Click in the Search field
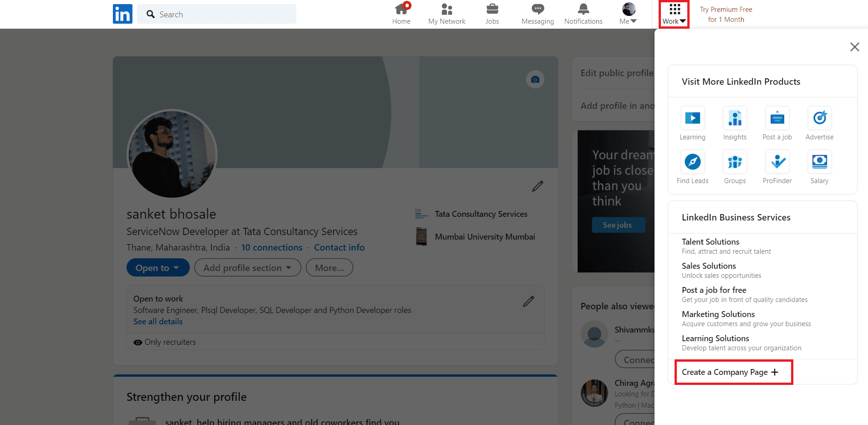 (x=217, y=14)
